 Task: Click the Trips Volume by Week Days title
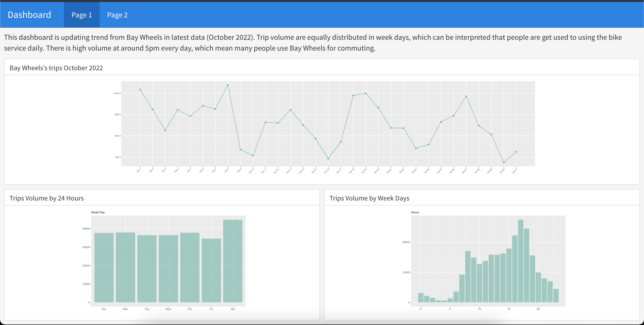pyautogui.click(x=370, y=198)
